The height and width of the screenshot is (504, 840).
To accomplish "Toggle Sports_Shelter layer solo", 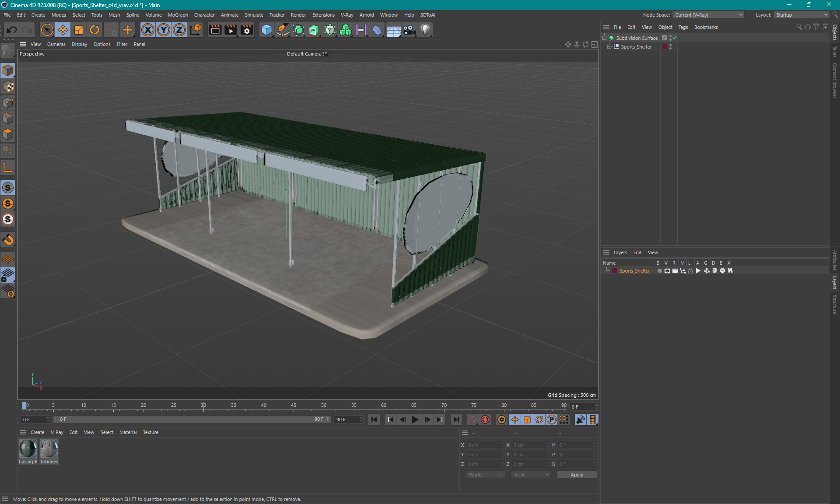I will coord(659,271).
